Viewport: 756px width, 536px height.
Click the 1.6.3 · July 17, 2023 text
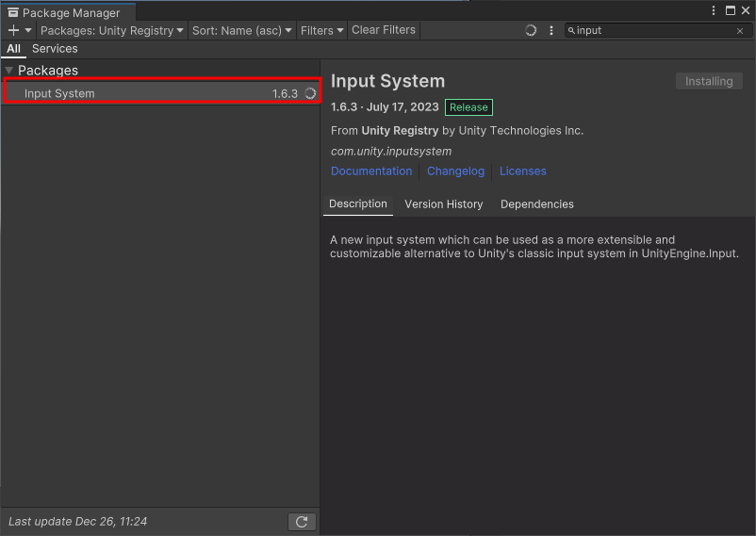[385, 107]
